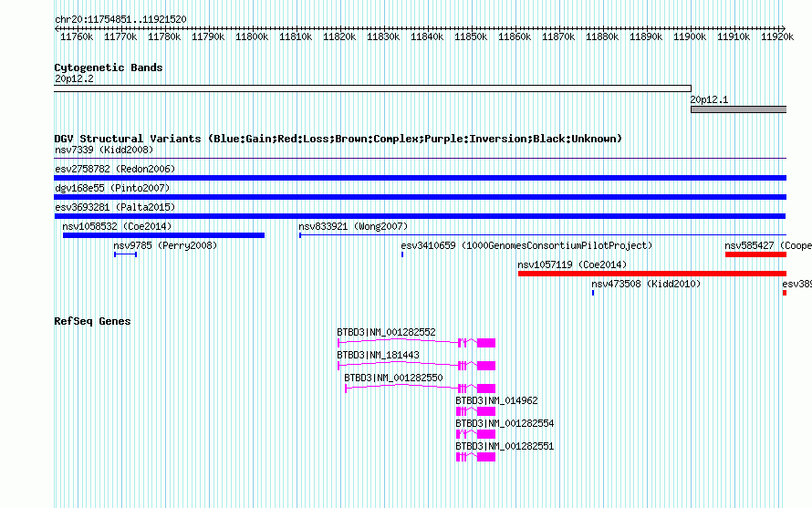Click the blue esv3693281 gain bar

(x=420, y=216)
